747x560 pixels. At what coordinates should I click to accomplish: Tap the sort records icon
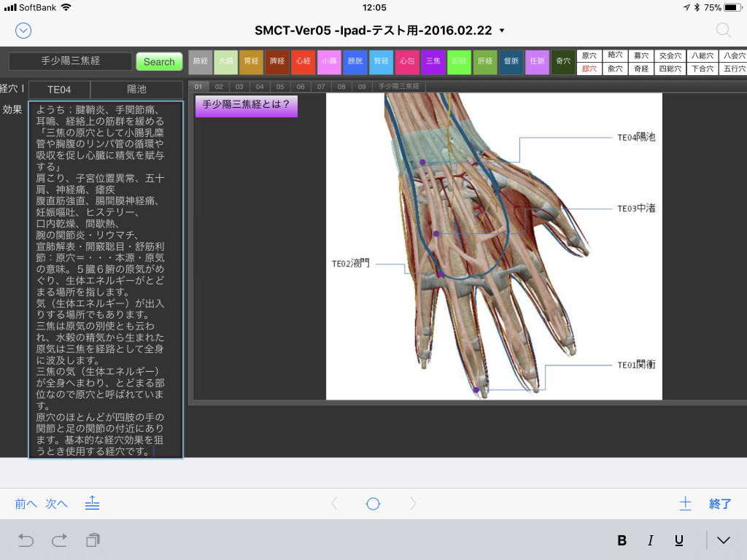point(92,503)
